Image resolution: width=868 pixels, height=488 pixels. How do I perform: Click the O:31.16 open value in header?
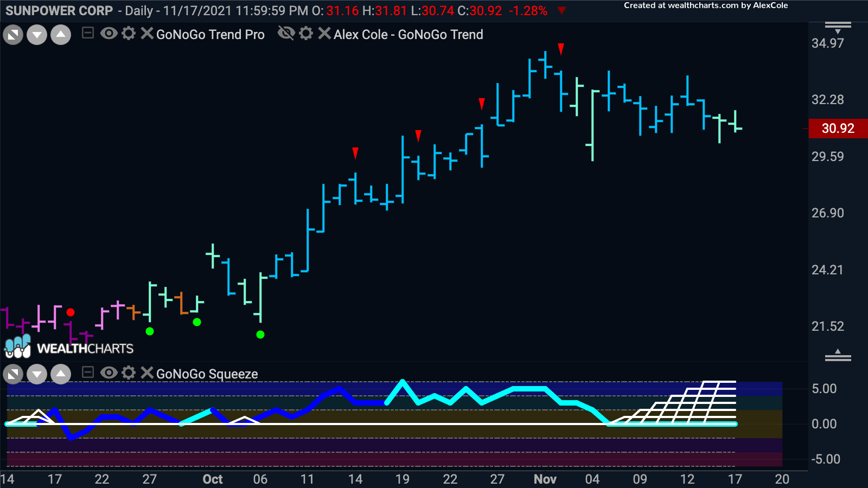point(335,11)
